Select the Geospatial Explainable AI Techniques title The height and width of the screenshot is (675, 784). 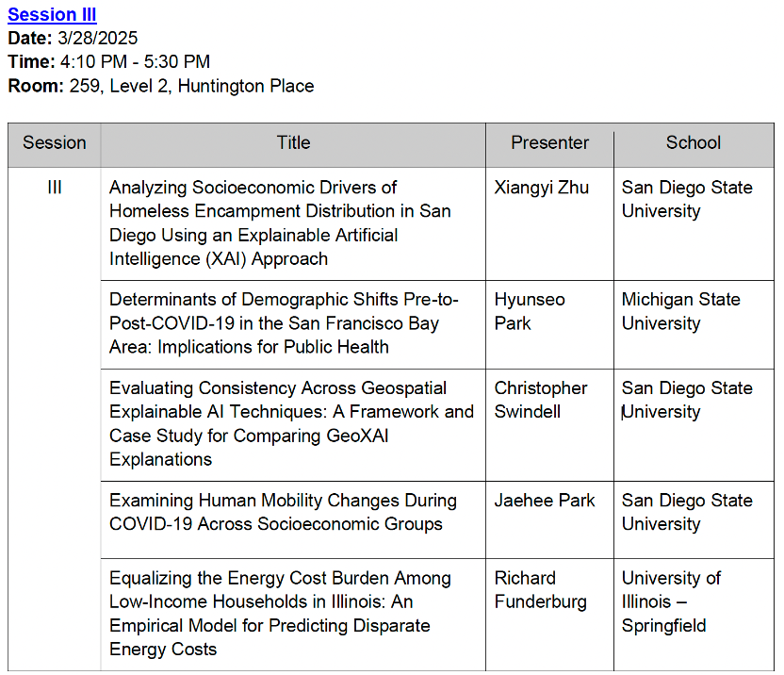291,424
